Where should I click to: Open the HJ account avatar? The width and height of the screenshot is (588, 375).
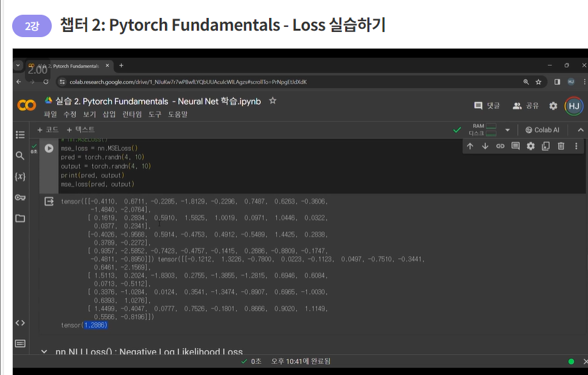point(574,106)
